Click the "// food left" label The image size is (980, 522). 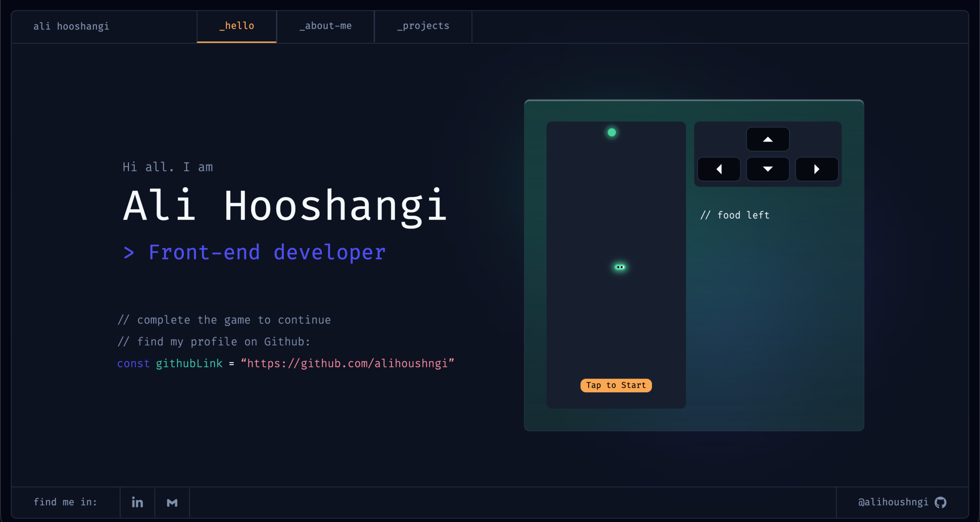pos(735,215)
